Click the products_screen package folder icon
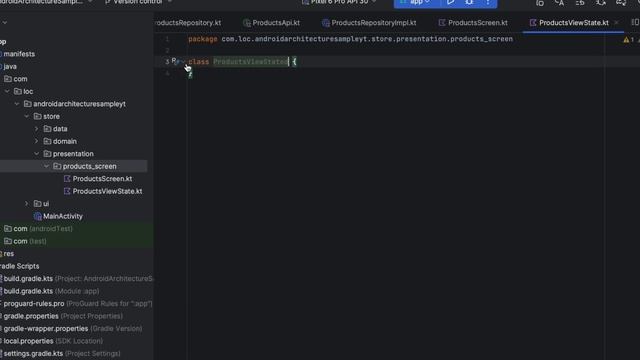Screen dimensions: 640x360 point(57,167)
